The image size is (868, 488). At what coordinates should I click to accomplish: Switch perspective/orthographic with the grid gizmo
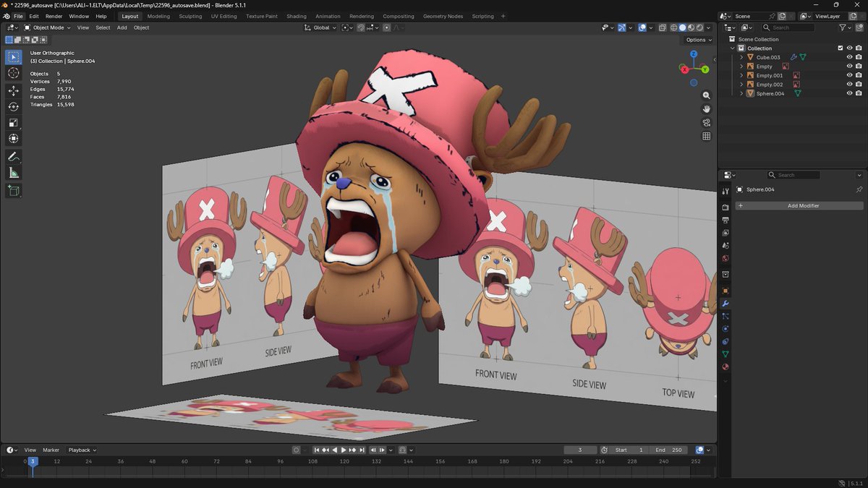coord(707,136)
